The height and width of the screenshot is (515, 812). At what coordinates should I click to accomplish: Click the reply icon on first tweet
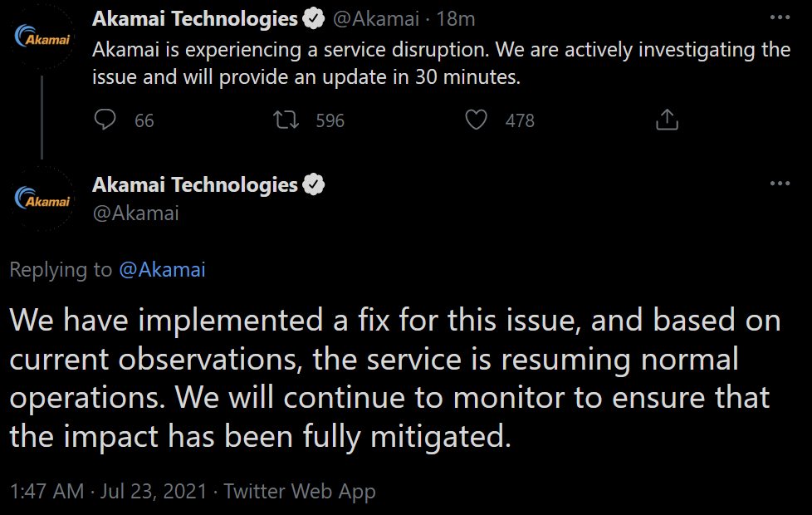point(105,120)
